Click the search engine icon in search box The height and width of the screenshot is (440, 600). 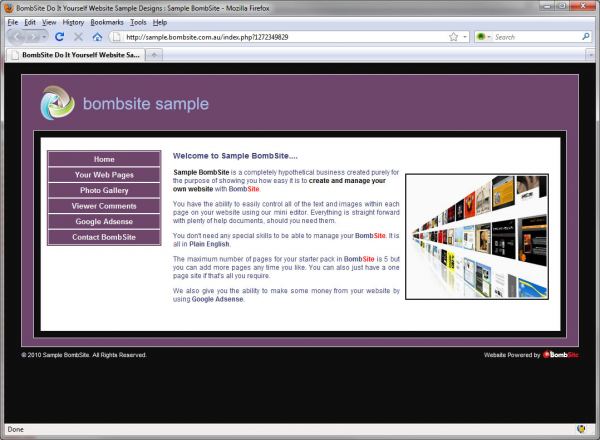click(x=481, y=37)
